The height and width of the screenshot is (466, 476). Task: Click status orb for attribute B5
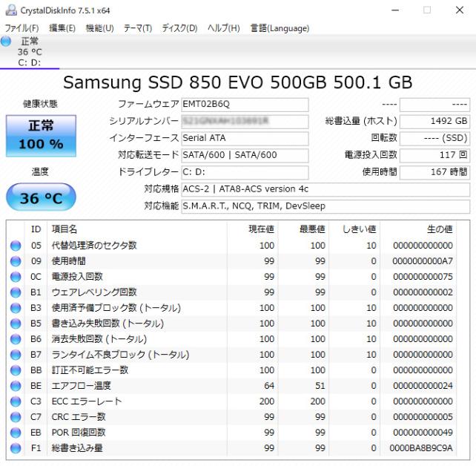click(x=16, y=324)
